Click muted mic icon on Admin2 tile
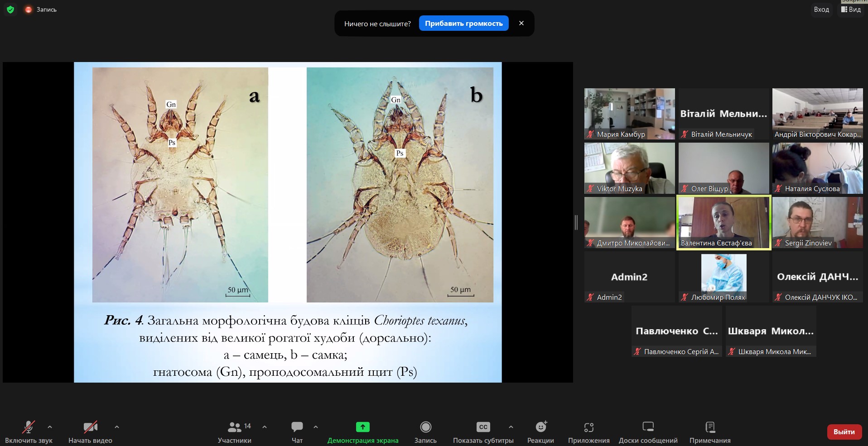The height and width of the screenshot is (446, 868). pyautogui.click(x=590, y=297)
